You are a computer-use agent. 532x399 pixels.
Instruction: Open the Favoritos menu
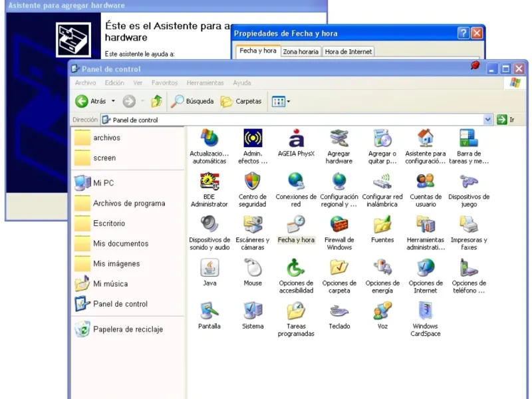click(164, 82)
